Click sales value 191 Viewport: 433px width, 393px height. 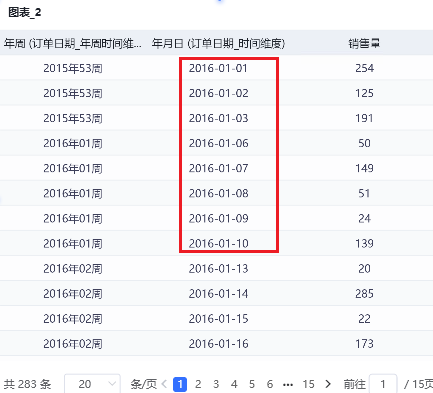pos(364,118)
